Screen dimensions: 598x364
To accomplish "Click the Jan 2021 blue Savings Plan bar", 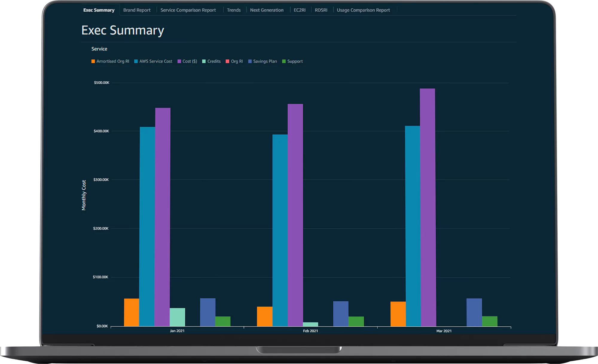I will pyautogui.click(x=208, y=312).
